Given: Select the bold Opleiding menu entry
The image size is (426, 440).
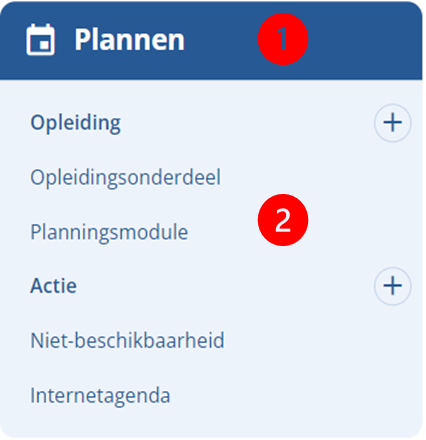Looking at the screenshot, I should (x=75, y=123).
